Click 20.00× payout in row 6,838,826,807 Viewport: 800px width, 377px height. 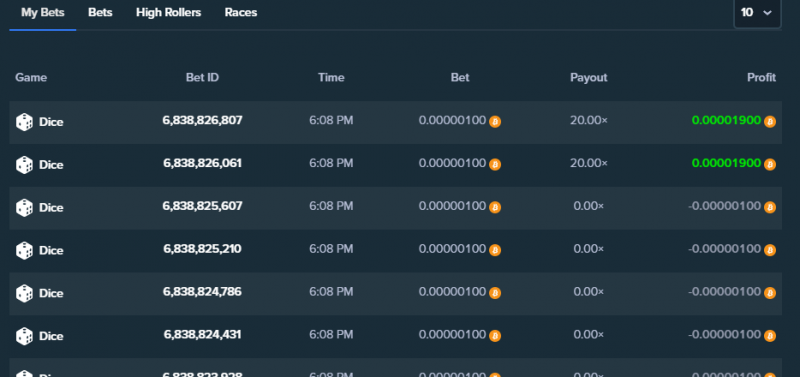[589, 120]
